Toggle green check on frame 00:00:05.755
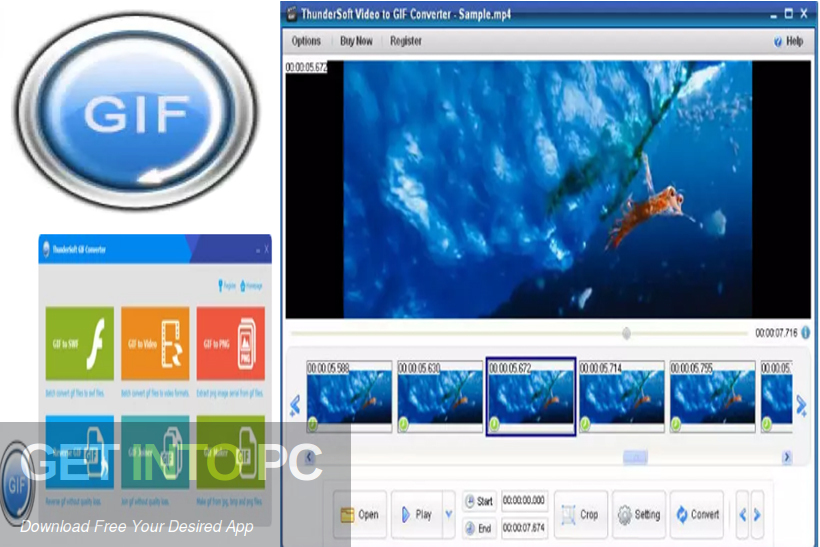The height and width of the screenshot is (547, 820). pos(676,424)
